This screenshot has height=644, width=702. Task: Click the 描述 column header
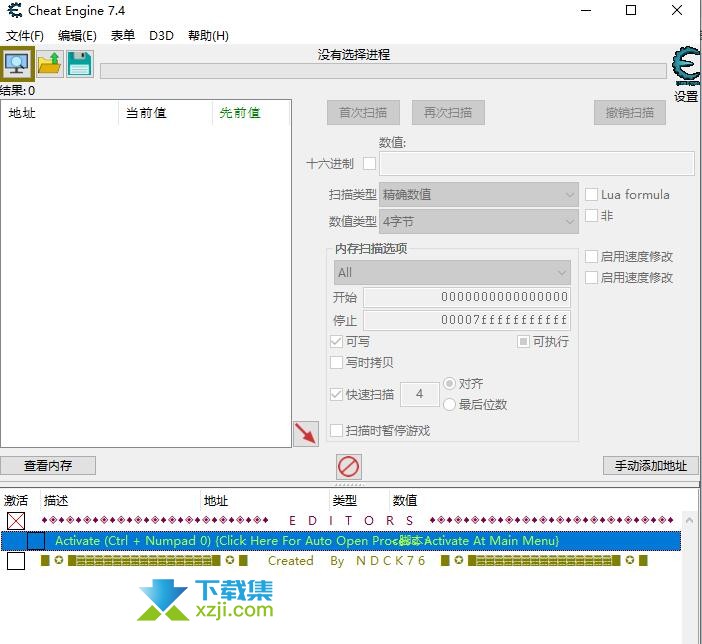(x=120, y=500)
